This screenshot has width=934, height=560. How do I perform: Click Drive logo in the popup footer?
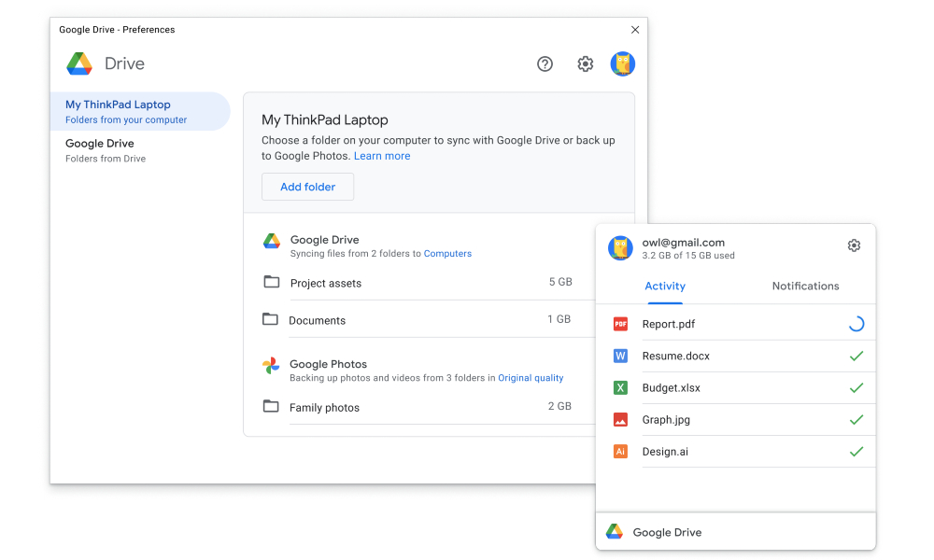(x=615, y=531)
